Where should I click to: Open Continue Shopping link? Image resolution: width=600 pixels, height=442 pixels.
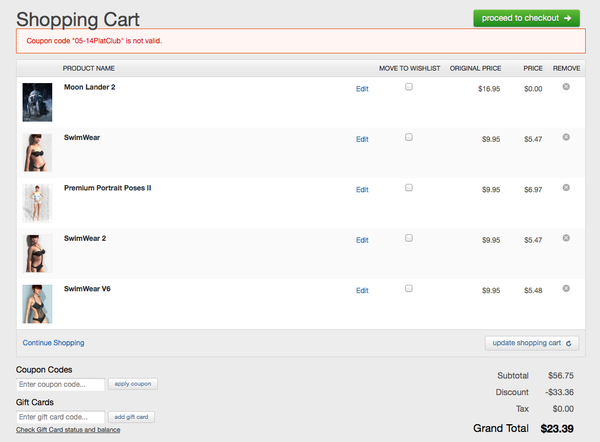[53, 343]
